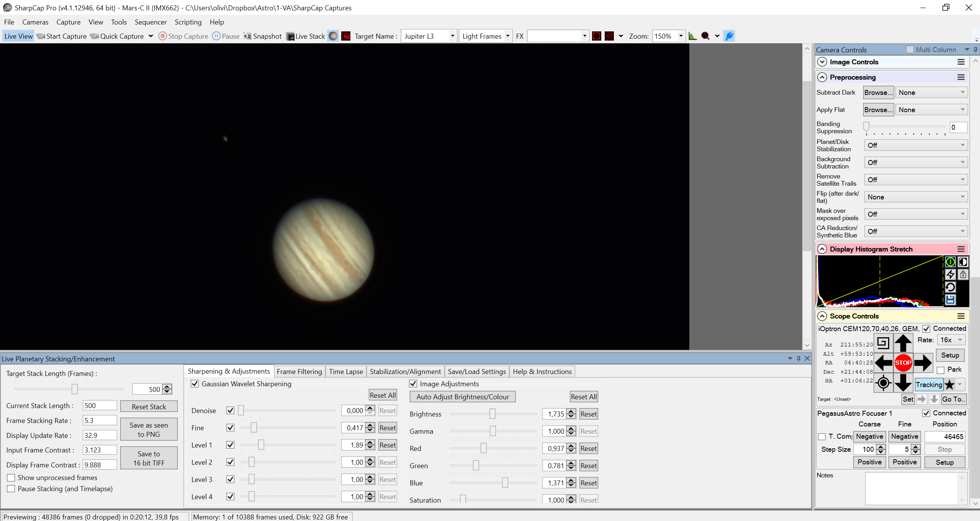The image size is (980, 521).
Task: Toggle the Park checkbox
Action: pos(941,370)
